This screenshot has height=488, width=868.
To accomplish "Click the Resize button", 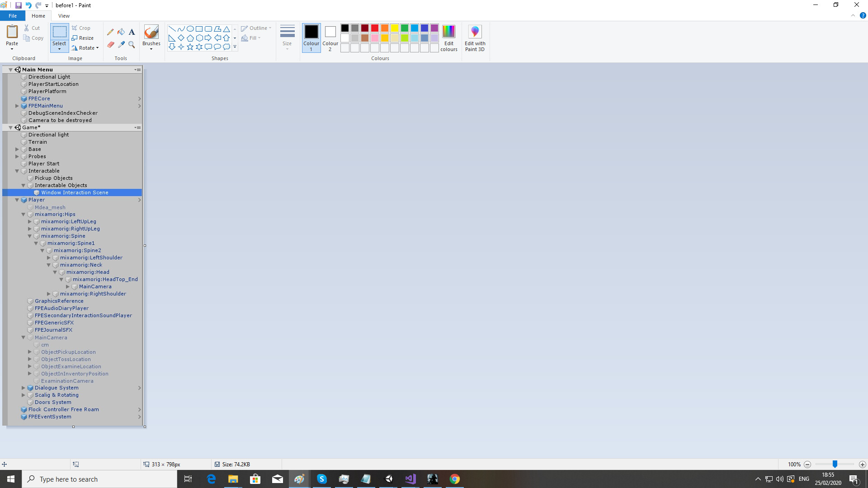I will 83,38.
